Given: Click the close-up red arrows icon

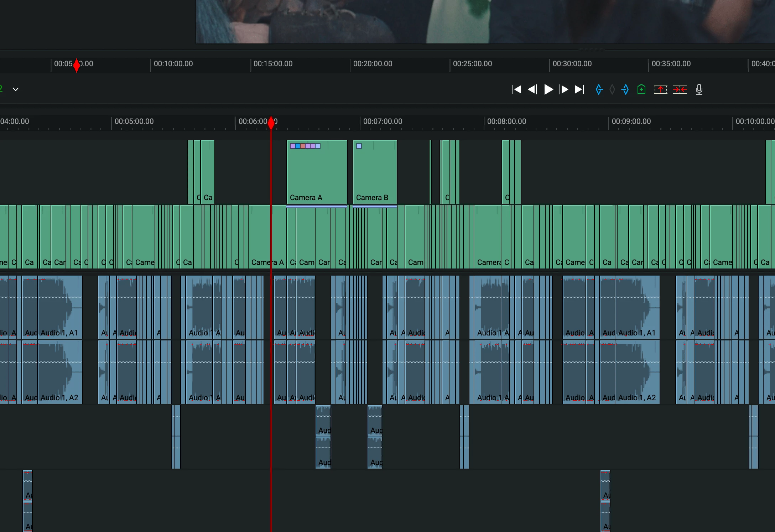Looking at the screenshot, I should tap(680, 89).
